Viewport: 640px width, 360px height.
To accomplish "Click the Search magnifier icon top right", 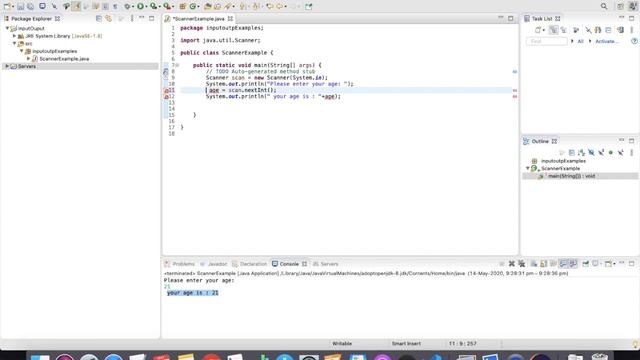I will click(x=604, y=6).
